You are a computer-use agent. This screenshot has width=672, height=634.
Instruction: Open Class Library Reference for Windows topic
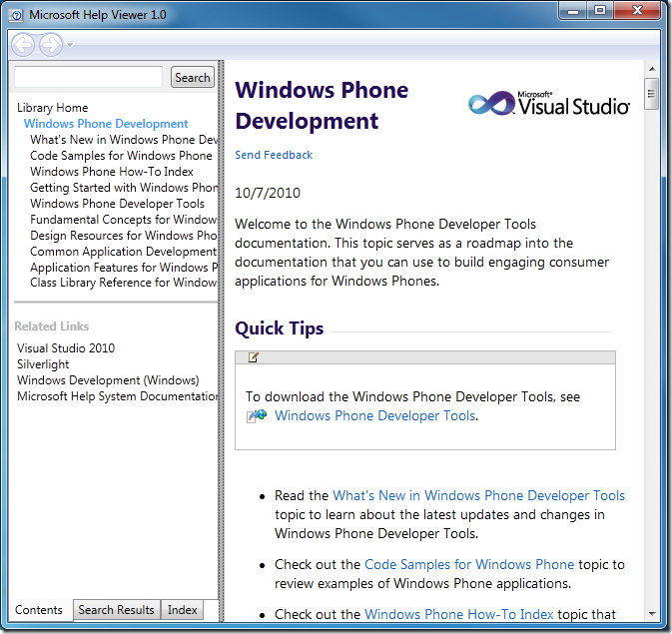point(124,283)
